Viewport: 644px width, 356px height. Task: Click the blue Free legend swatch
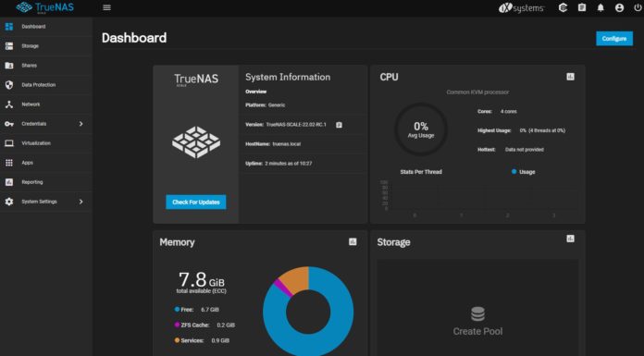coord(177,309)
